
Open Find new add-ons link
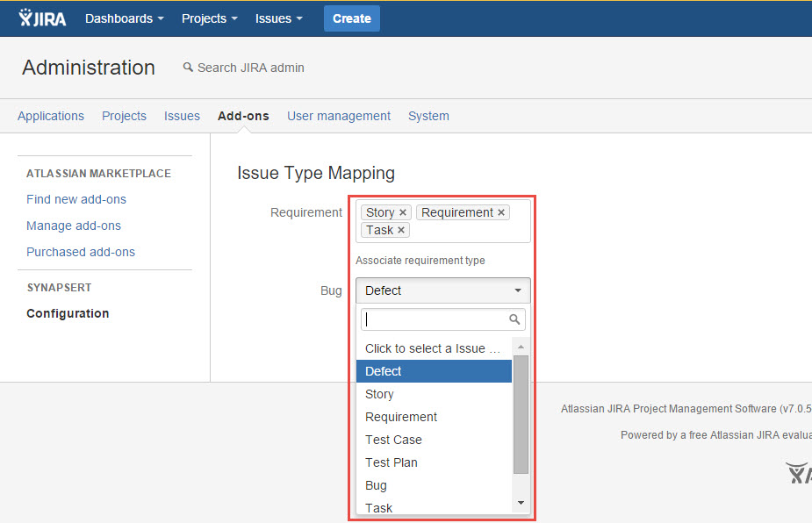click(76, 199)
